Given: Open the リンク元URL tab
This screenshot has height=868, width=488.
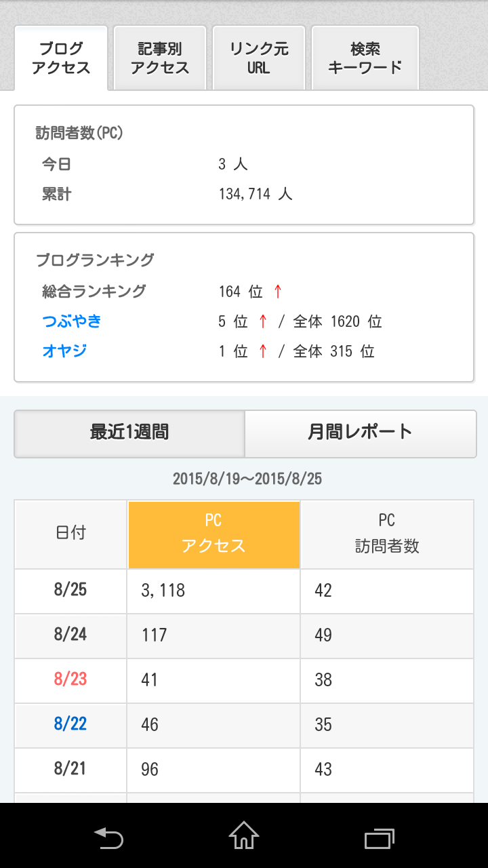Looking at the screenshot, I should 259,58.
